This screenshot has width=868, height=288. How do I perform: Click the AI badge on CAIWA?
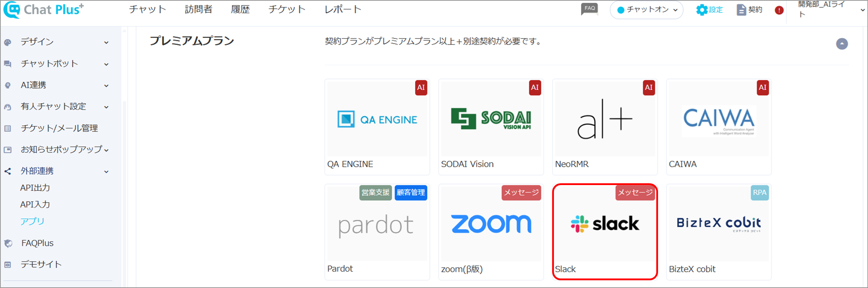tap(762, 87)
